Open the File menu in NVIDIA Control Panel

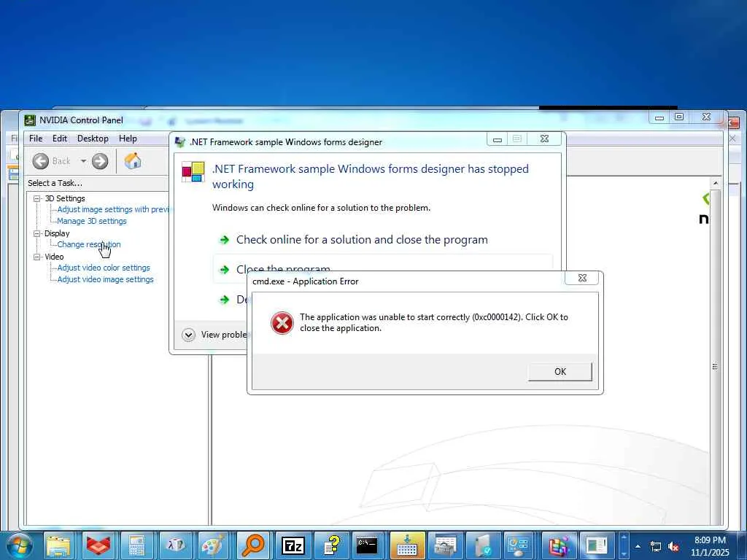tap(36, 139)
